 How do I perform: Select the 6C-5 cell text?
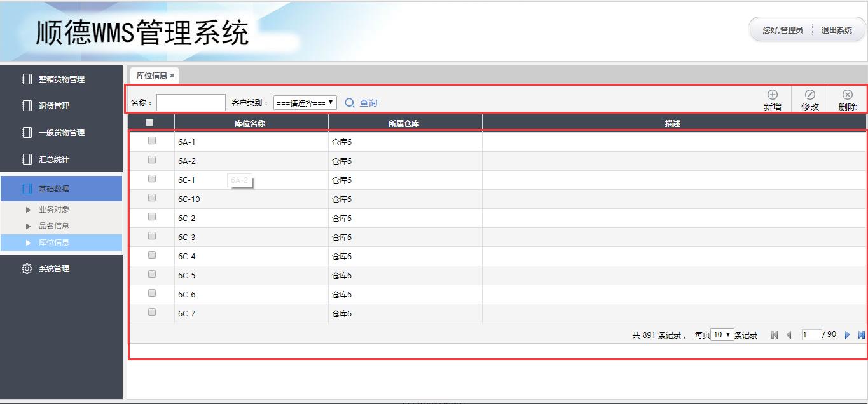[187, 276]
